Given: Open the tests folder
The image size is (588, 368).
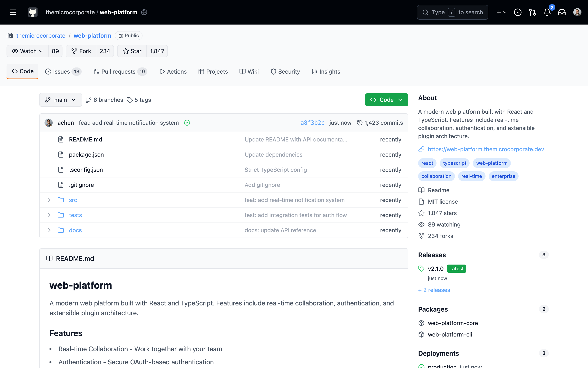Looking at the screenshot, I should (75, 215).
